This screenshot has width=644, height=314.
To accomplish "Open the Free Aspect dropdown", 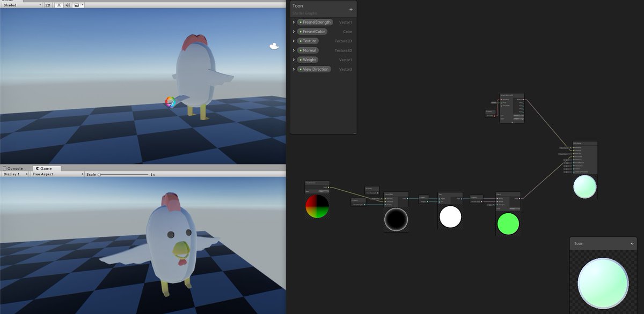I will pyautogui.click(x=57, y=174).
